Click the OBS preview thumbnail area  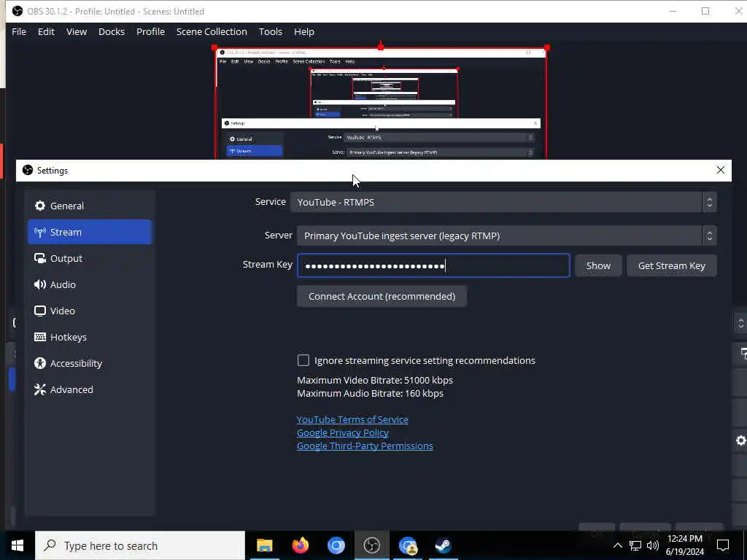tap(381, 102)
